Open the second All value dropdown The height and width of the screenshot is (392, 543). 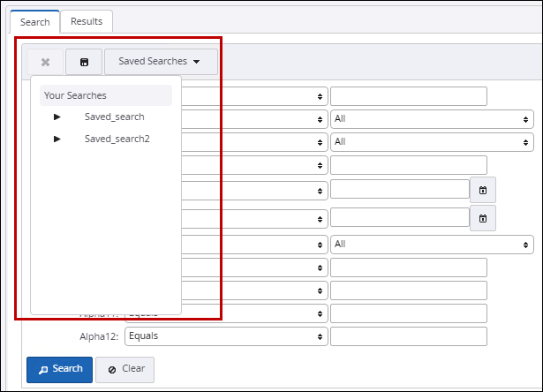point(432,142)
